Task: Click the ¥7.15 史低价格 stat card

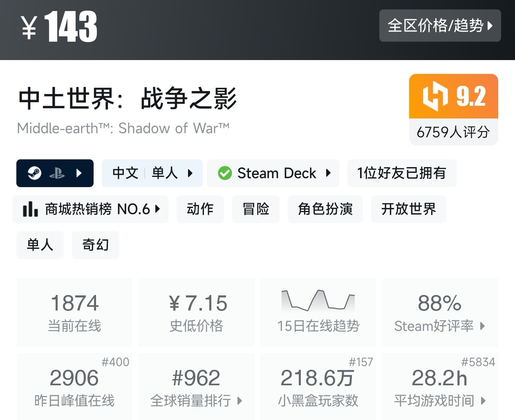Action: [197, 313]
